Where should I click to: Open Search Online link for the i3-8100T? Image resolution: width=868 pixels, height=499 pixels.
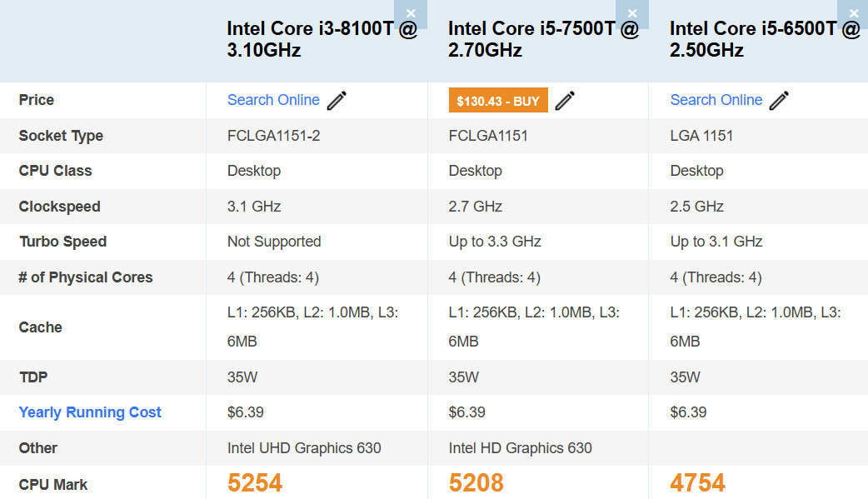(273, 100)
